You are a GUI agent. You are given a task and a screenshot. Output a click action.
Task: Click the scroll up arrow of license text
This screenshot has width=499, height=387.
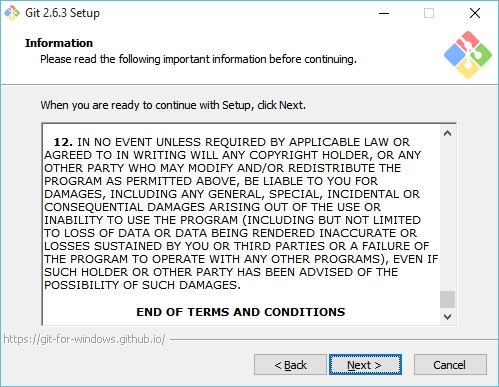(447, 133)
